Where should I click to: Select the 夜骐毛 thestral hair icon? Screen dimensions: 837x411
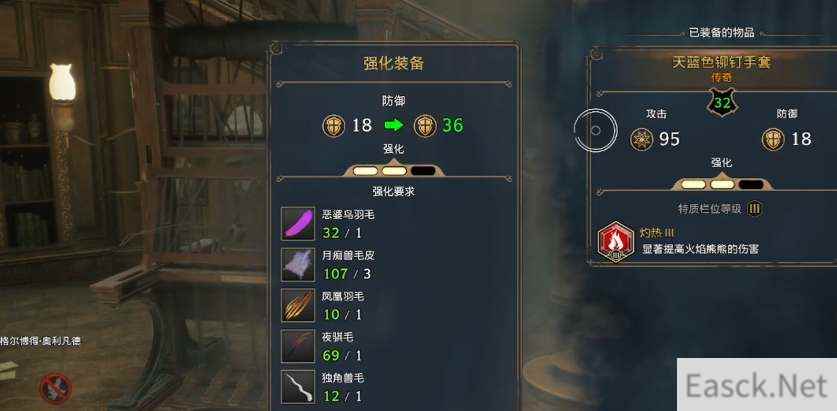[298, 346]
